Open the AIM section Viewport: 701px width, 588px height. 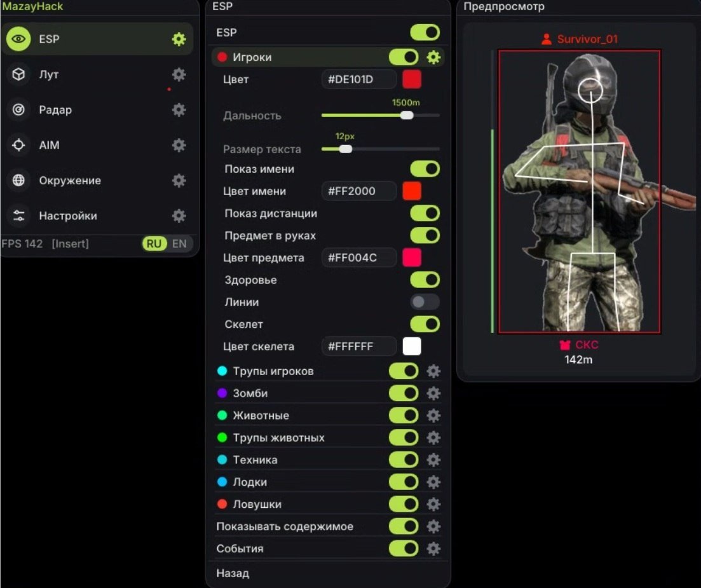pyautogui.click(x=97, y=145)
